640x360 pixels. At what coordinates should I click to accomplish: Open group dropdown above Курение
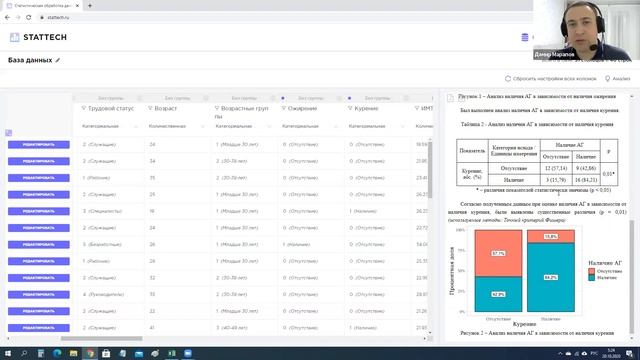[x=377, y=98]
